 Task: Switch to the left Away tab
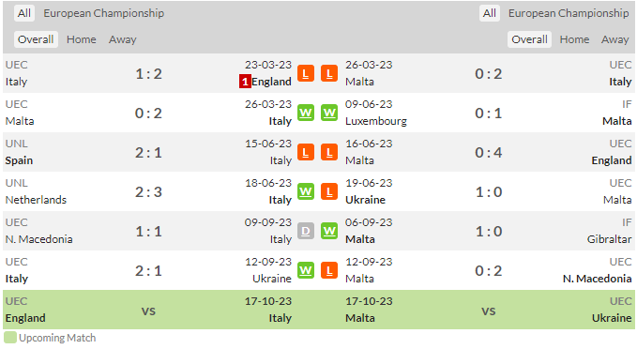point(122,39)
